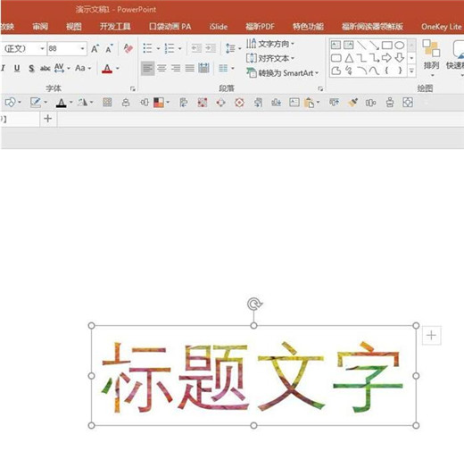Select the rotation handle above the text box

coord(254,304)
